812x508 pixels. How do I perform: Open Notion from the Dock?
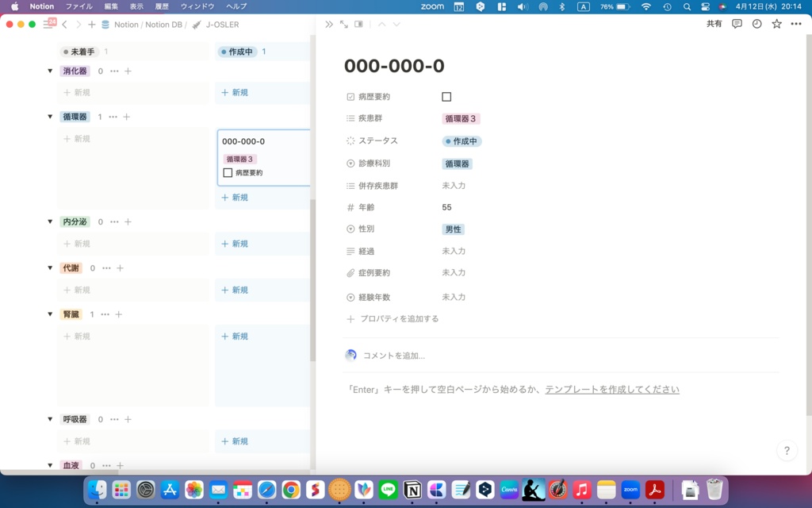[x=412, y=489]
